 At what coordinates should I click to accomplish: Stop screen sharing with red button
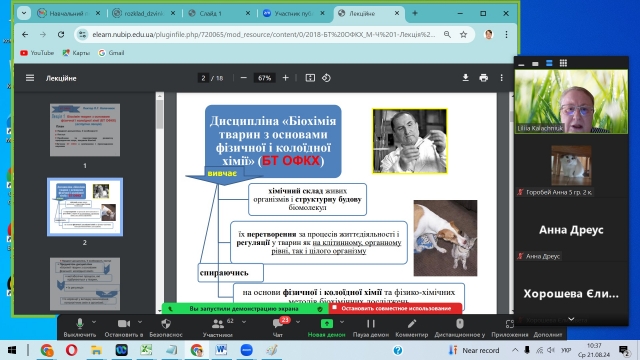pyautogui.click(x=395, y=309)
